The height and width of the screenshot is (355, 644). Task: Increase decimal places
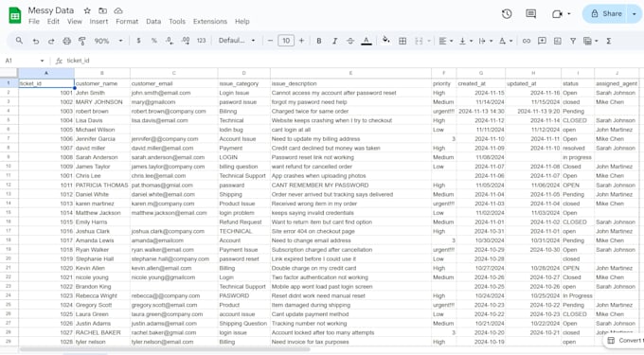pyautogui.click(x=186, y=41)
